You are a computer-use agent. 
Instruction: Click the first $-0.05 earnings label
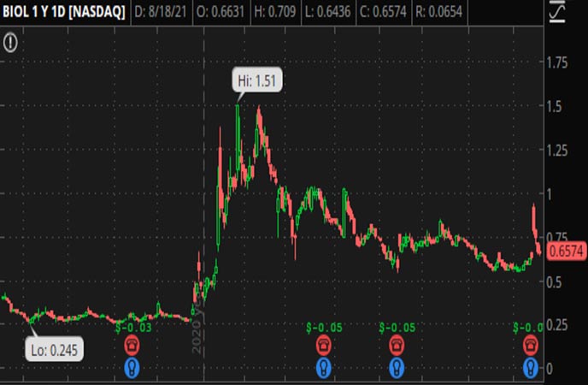click(325, 328)
